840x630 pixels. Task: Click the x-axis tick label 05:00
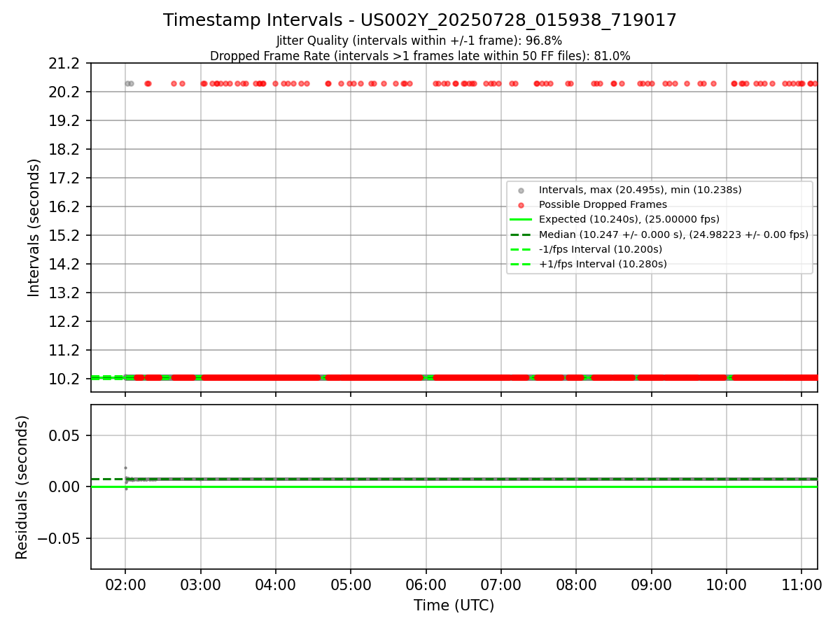pos(351,584)
